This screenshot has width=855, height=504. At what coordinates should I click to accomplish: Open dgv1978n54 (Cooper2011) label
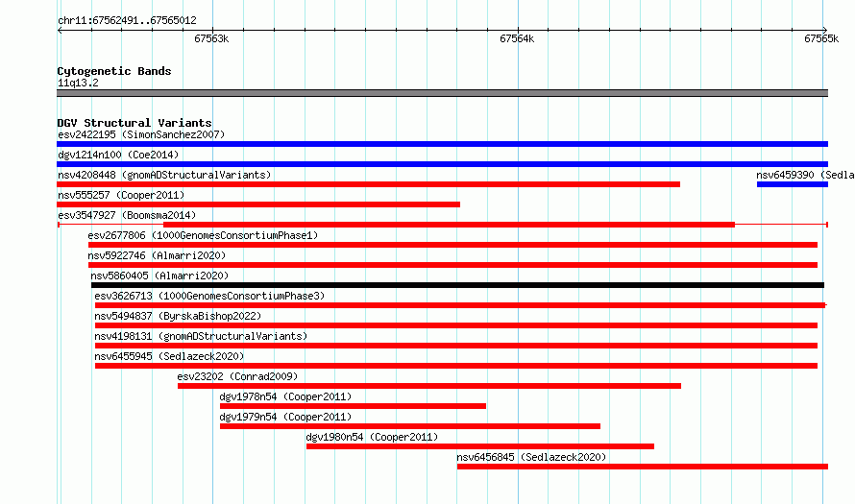click(x=285, y=396)
